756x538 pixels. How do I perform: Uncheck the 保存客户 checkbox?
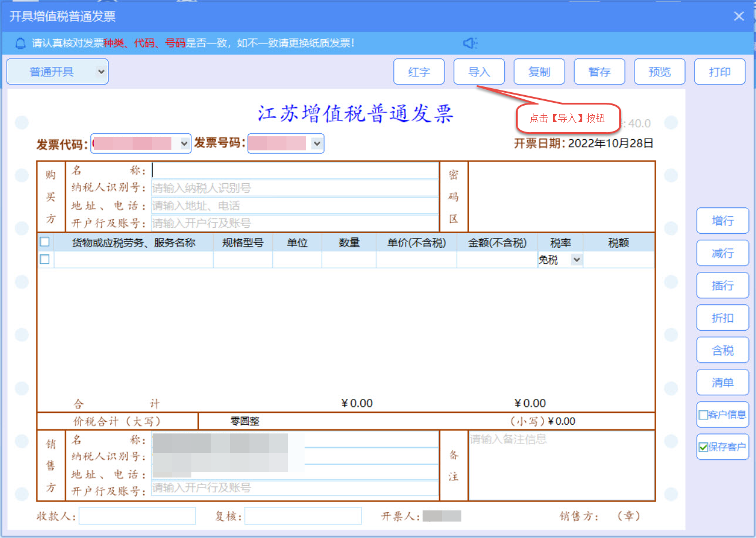coord(703,447)
